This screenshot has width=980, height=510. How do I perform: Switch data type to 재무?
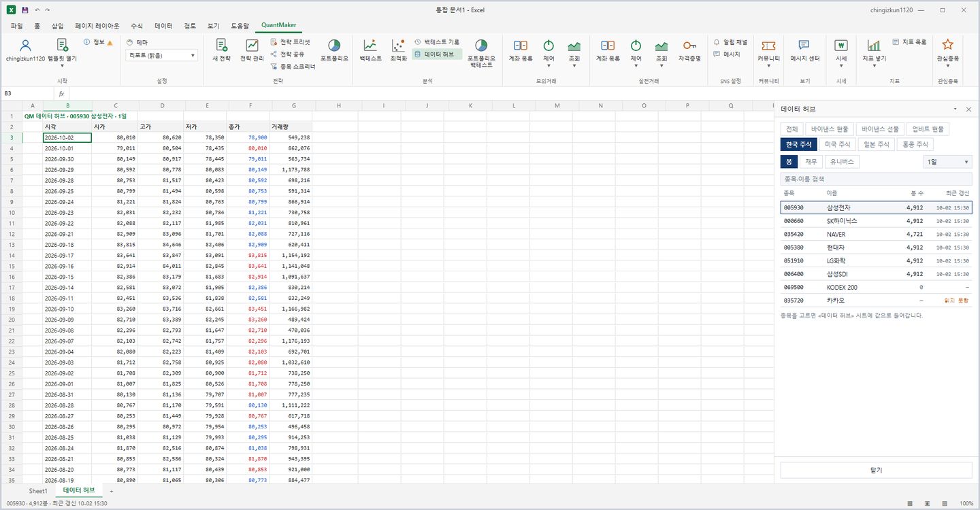[811, 162]
